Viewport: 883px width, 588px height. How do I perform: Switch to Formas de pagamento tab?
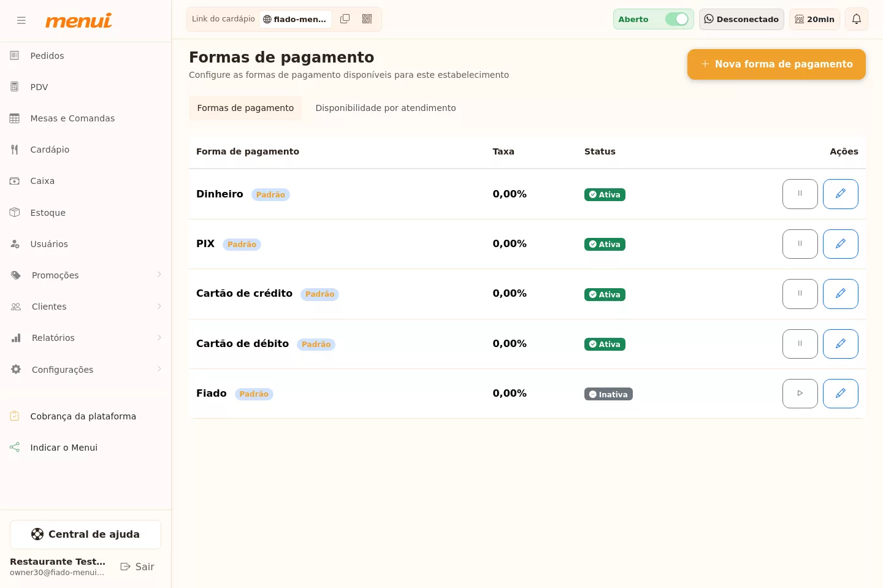click(245, 108)
